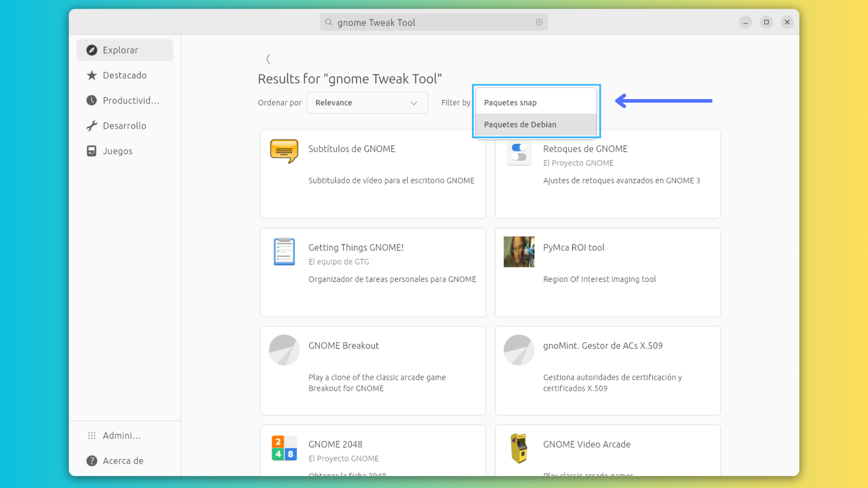Select the Desarrollo wrench icon
This screenshot has width=868, height=488.
[x=92, y=126]
